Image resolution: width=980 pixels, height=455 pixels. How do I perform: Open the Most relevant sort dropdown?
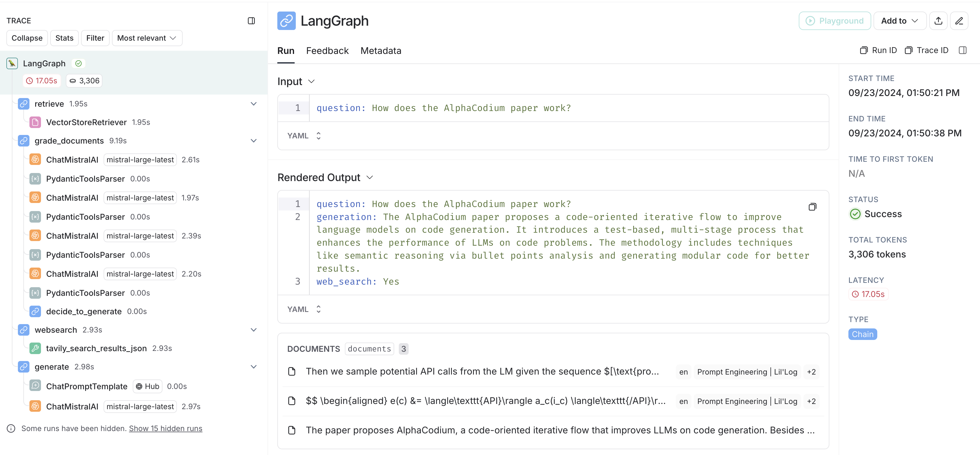[x=147, y=38]
